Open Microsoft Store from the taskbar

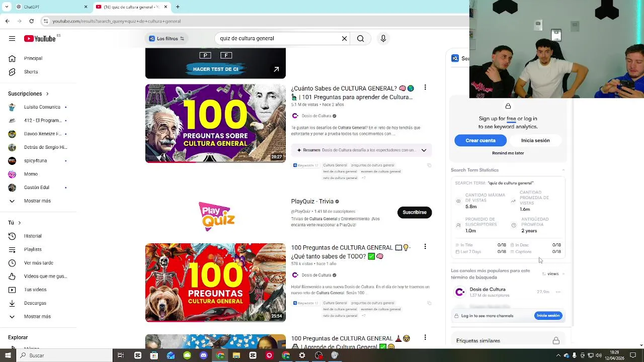click(154, 355)
